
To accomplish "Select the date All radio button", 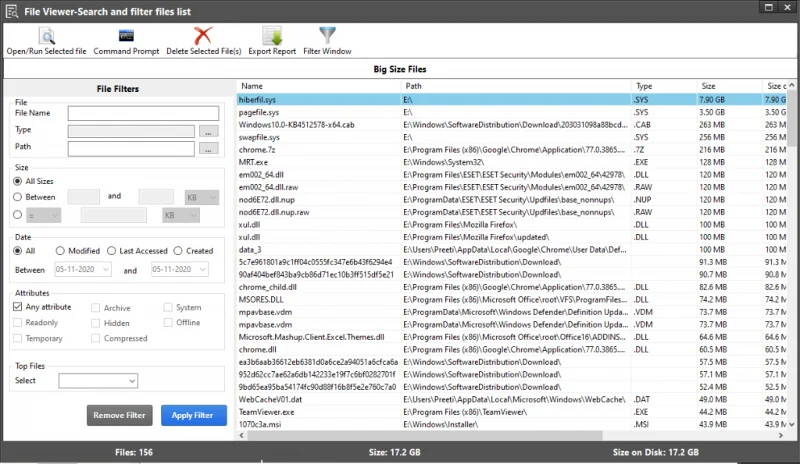I will (x=18, y=251).
